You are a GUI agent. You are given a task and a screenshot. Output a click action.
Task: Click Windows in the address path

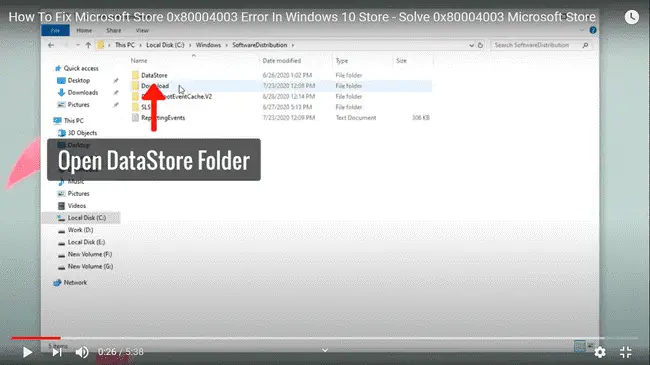[208, 45]
